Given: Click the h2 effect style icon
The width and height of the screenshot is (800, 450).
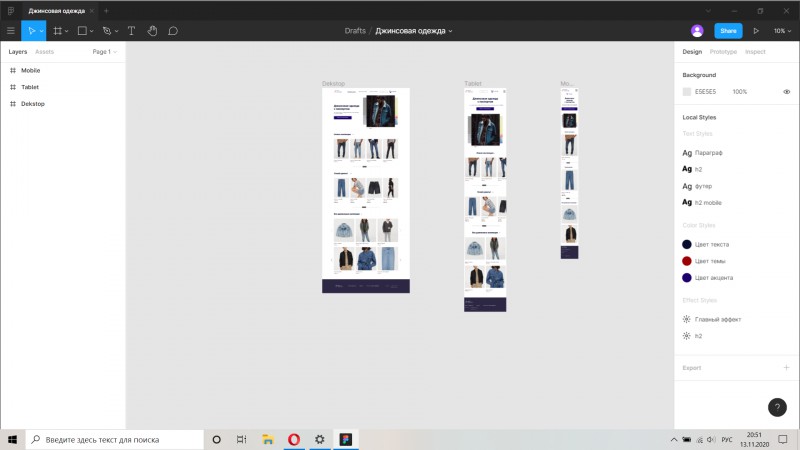Looking at the screenshot, I should [x=687, y=336].
